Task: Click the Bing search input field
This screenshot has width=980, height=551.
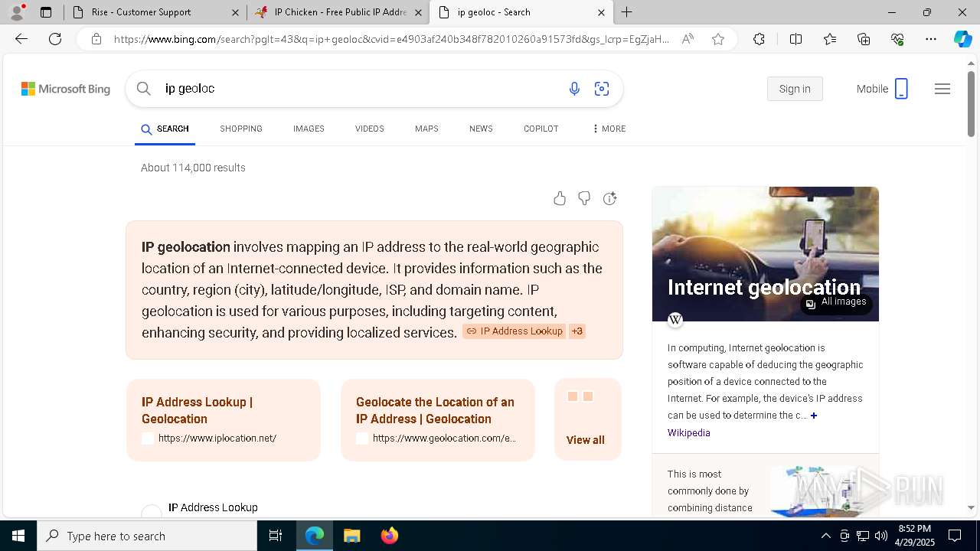Action: pyautogui.click(x=360, y=89)
